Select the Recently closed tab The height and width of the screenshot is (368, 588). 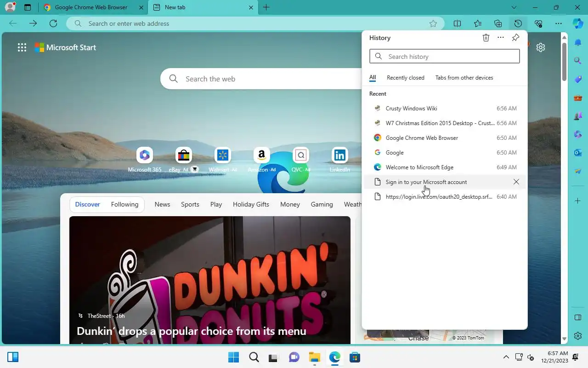tap(406, 78)
